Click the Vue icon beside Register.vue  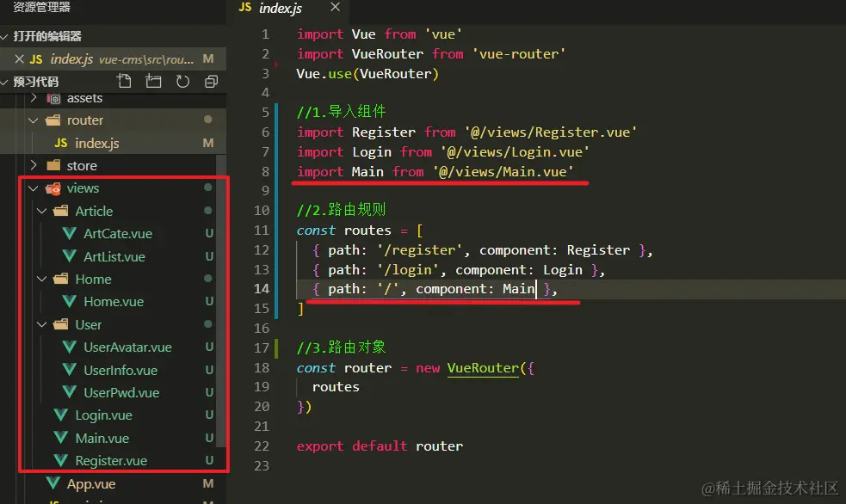(x=61, y=460)
